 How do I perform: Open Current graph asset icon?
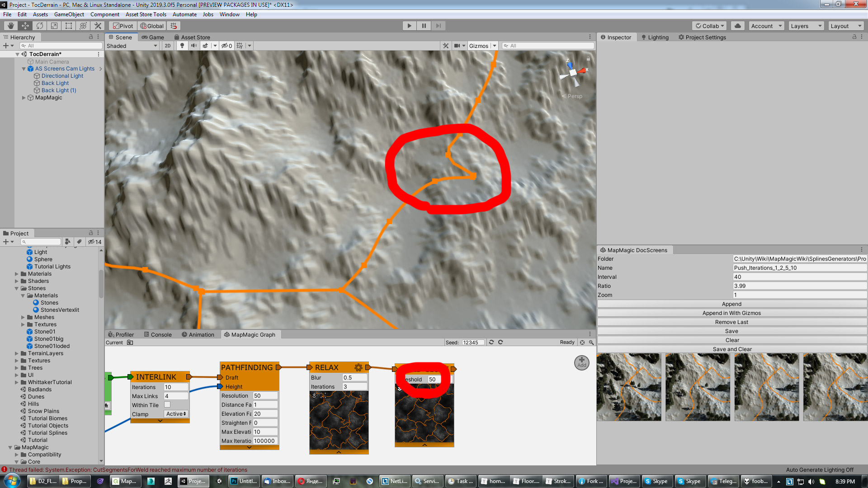pyautogui.click(x=130, y=343)
